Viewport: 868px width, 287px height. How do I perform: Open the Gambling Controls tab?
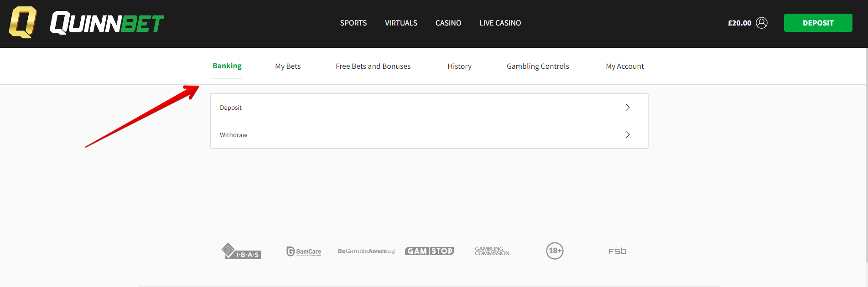click(x=538, y=67)
